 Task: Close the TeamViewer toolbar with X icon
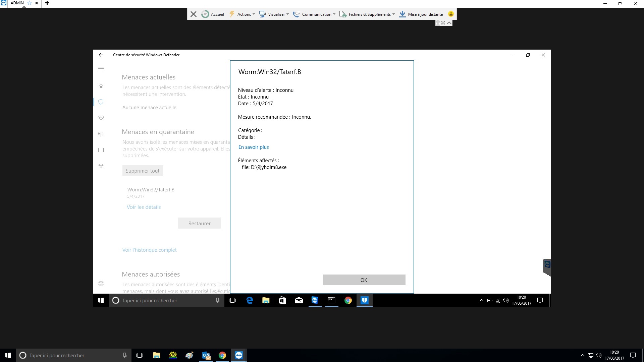(194, 14)
